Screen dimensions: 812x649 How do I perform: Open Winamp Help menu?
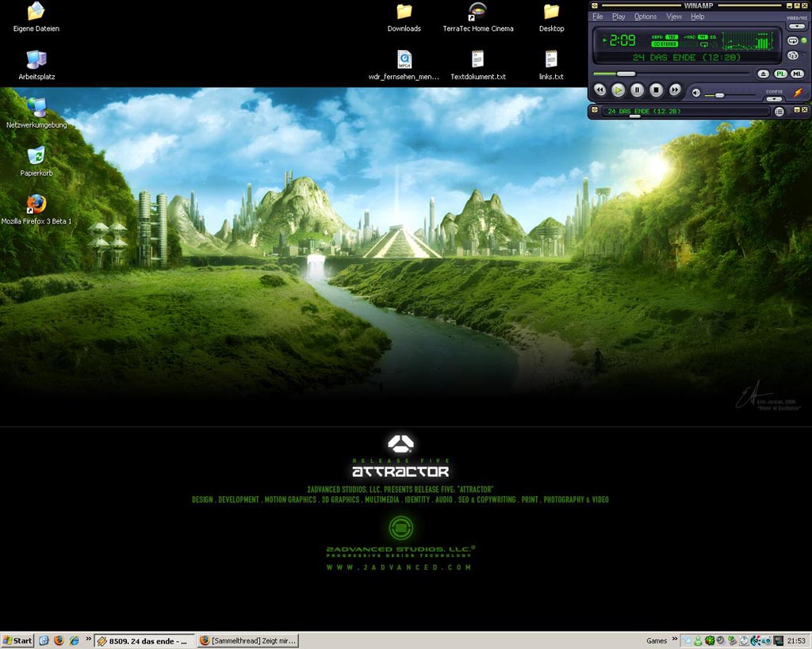point(698,17)
